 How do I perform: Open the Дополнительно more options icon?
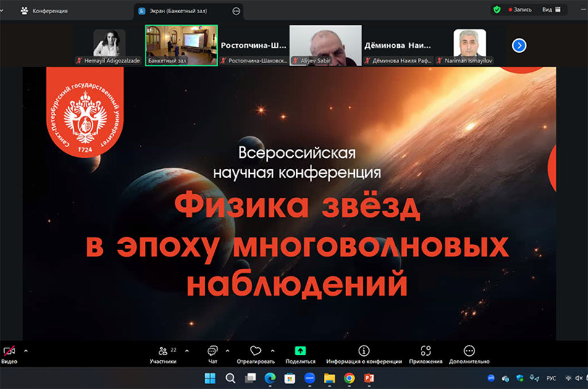[x=469, y=351]
